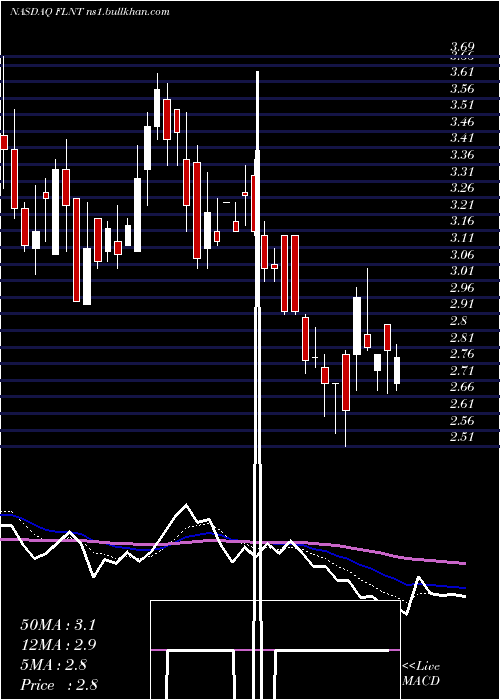This screenshot has width=500, height=700.
Task: Click the 3.41 price axis label
Action: click(x=462, y=138)
